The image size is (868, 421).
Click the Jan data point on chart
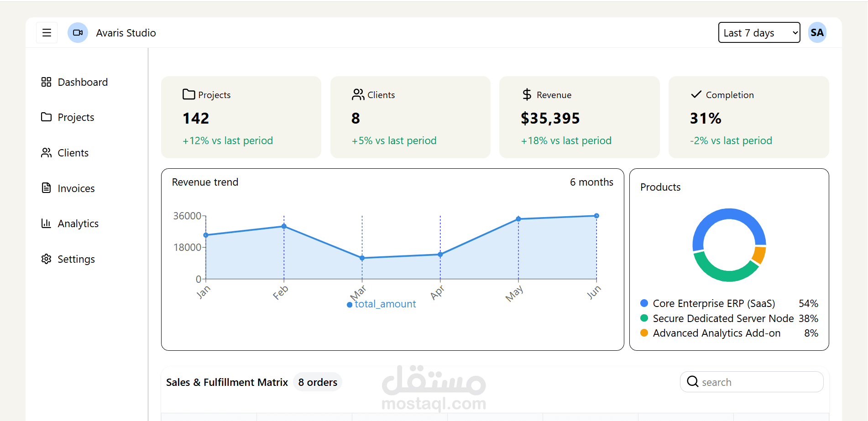click(x=206, y=235)
